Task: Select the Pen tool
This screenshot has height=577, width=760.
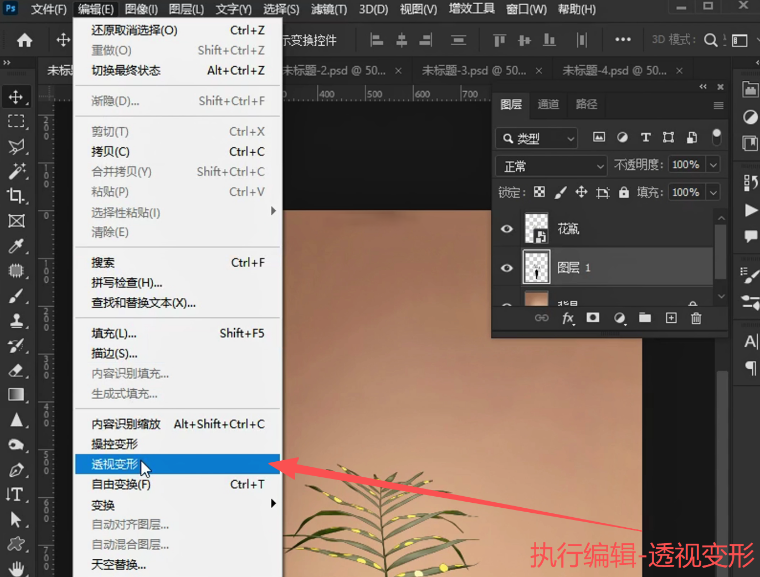Action: click(x=16, y=470)
